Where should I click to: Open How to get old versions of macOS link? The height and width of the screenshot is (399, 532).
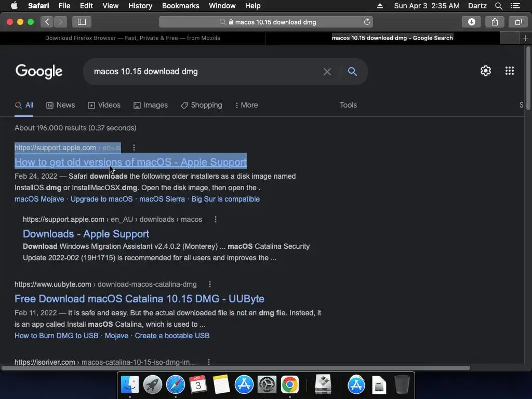[x=130, y=162]
